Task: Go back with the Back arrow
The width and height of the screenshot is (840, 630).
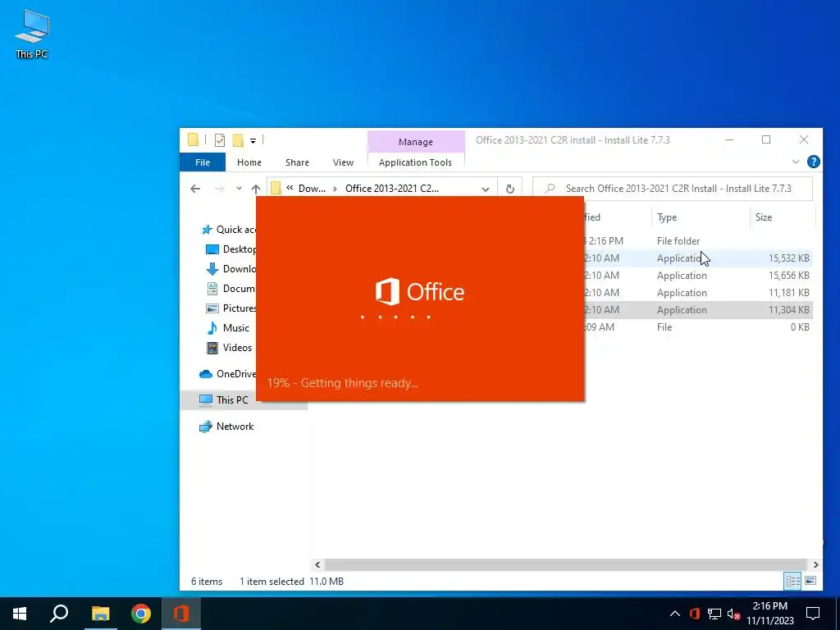Action: click(x=195, y=189)
